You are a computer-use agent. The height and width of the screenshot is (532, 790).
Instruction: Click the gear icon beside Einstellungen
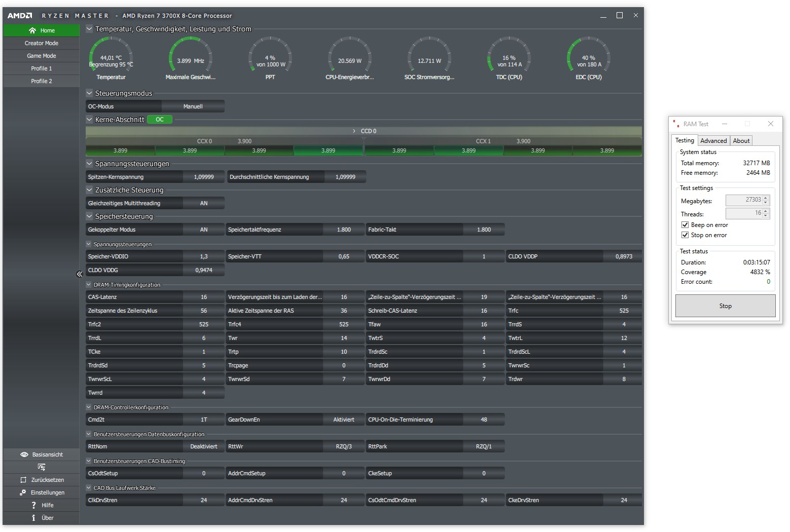pyautogui.click(x=23, y=492)
